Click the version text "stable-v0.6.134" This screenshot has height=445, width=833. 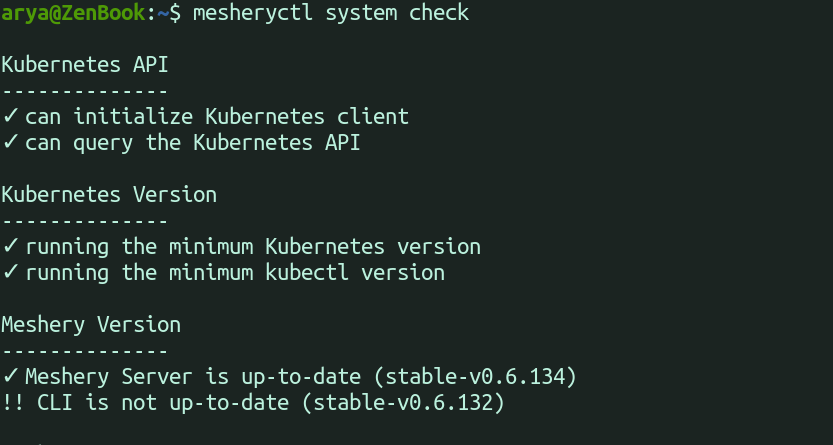click(481, 377)
